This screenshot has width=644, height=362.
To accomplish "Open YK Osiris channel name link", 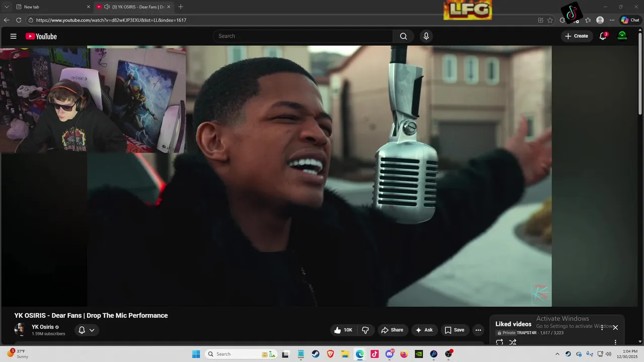I will point(43,327).
